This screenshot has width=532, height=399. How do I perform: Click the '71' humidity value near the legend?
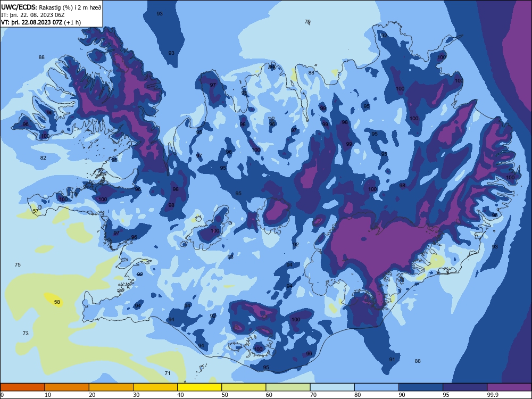pyautogui.click(x=167, y=373)
